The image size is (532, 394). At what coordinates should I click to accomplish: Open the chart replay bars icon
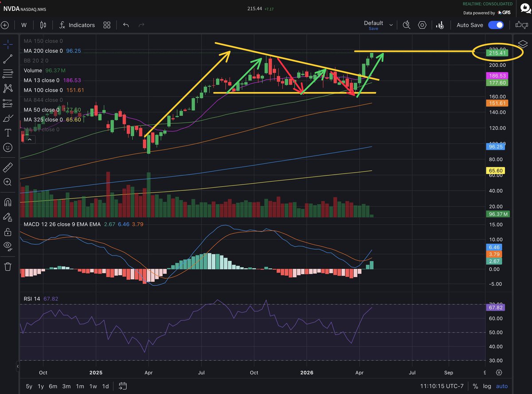(440, 25)
